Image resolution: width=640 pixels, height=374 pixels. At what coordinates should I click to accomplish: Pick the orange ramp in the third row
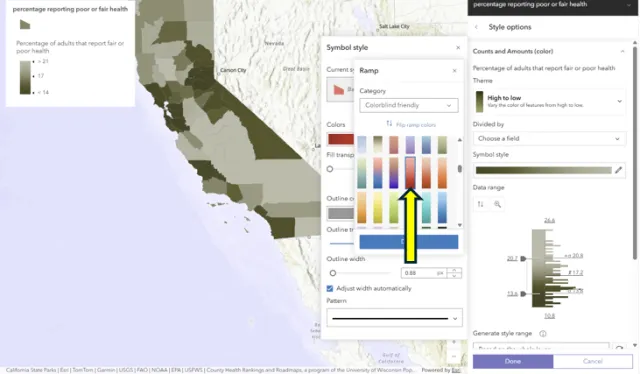[362, 207]
